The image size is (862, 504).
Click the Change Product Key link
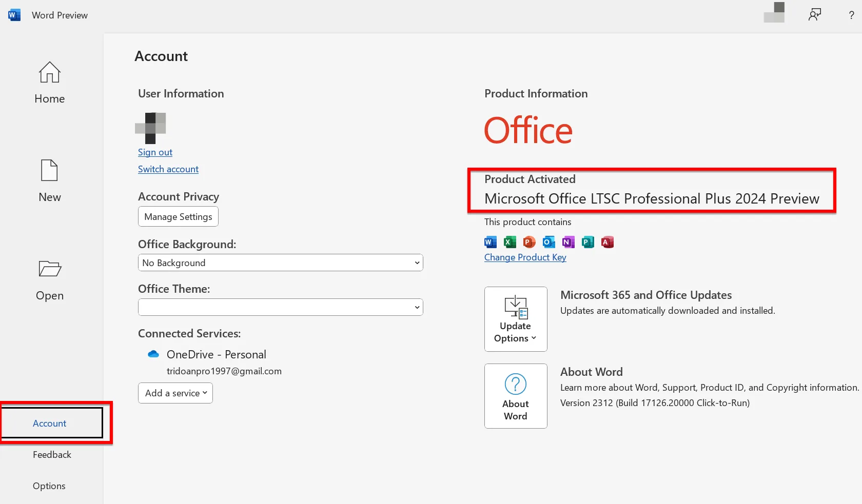point(525,257)
